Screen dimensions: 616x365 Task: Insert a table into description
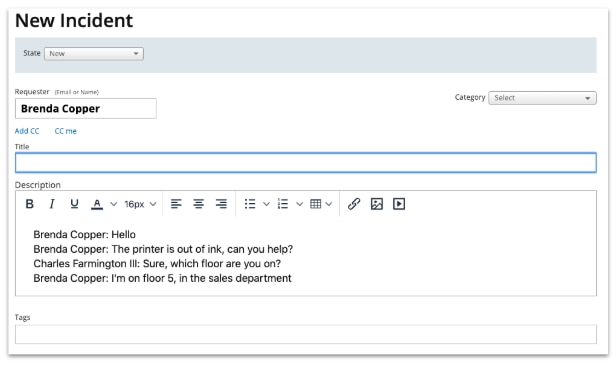click(315, 204)
